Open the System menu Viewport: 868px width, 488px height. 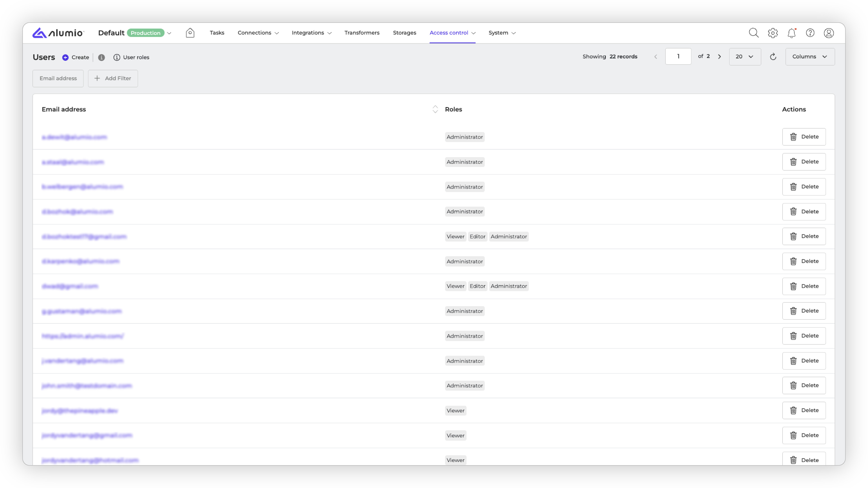(502, 33)
